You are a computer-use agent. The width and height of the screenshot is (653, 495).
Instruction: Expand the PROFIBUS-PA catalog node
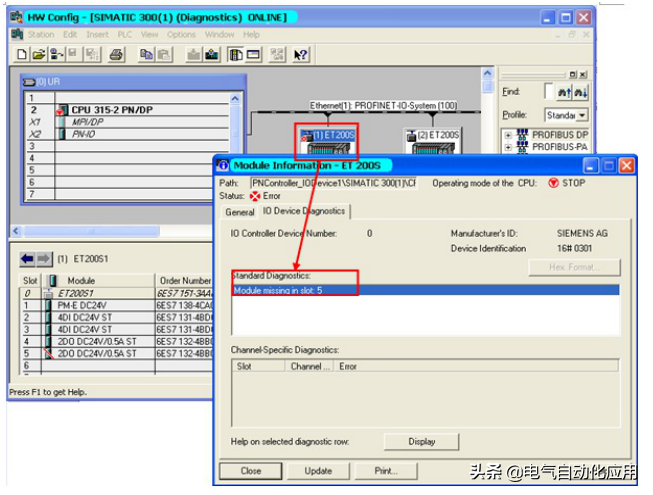[508, 147]
